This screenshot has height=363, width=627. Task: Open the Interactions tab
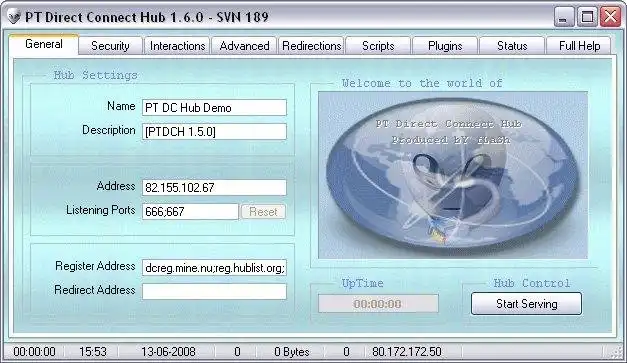point(177,46)
